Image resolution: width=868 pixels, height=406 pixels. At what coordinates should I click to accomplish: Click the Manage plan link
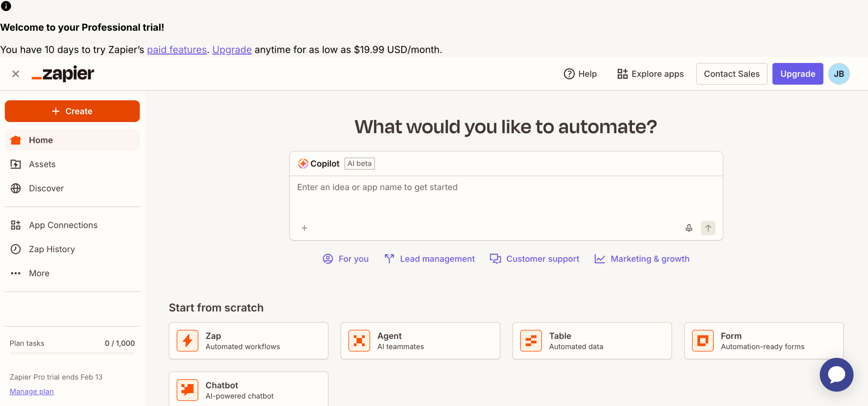32,391
